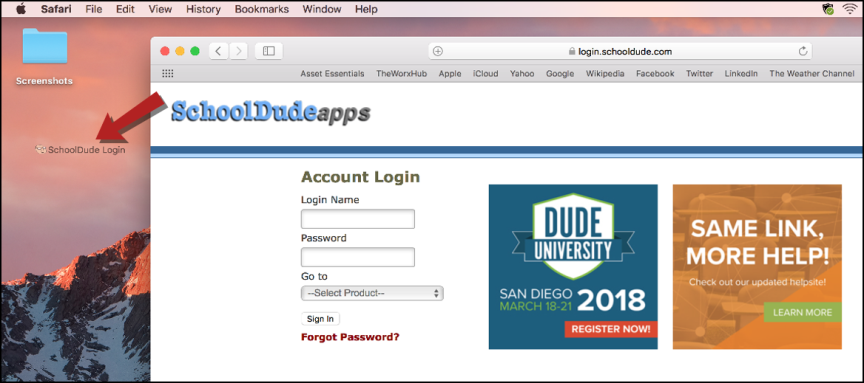Select the SchoolDude Login desktop shortcut

click(80, 149)
